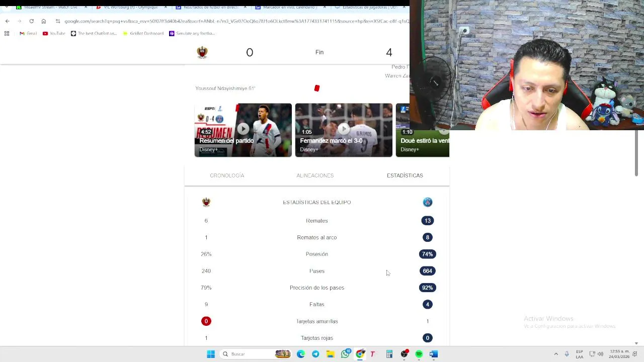
Task: Open Telegram from taskbar
Action: pyautogui.click(x=315, y=354)
